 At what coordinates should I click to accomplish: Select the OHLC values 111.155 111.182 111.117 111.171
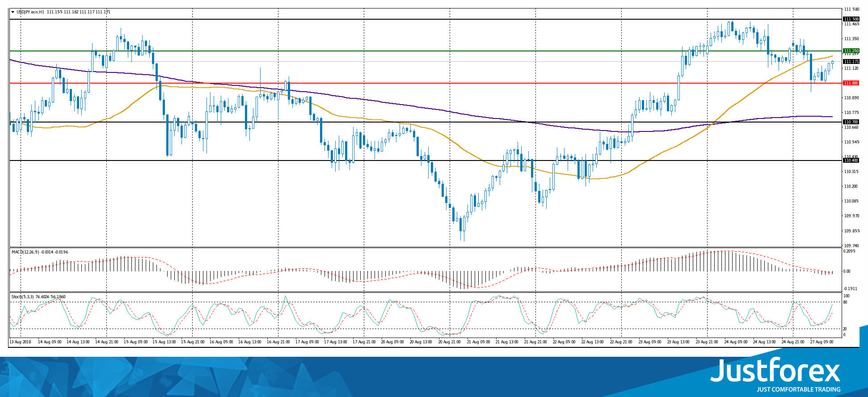click(78, 12)
